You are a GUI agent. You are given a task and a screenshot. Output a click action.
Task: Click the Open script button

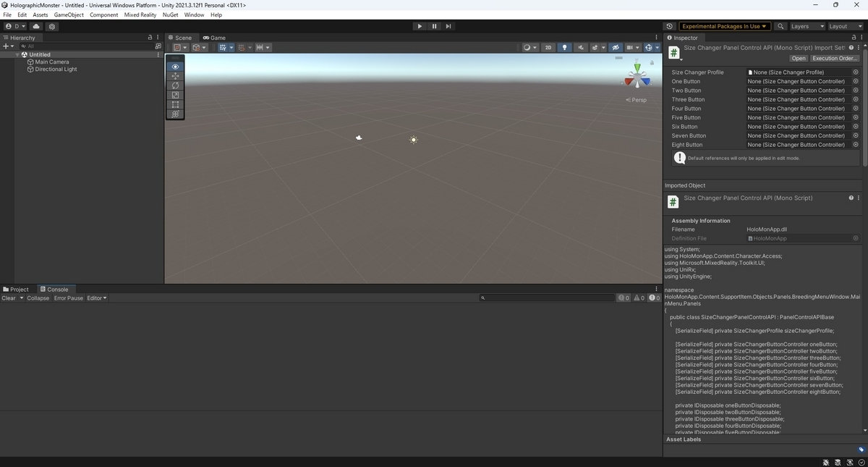point(799,59)
